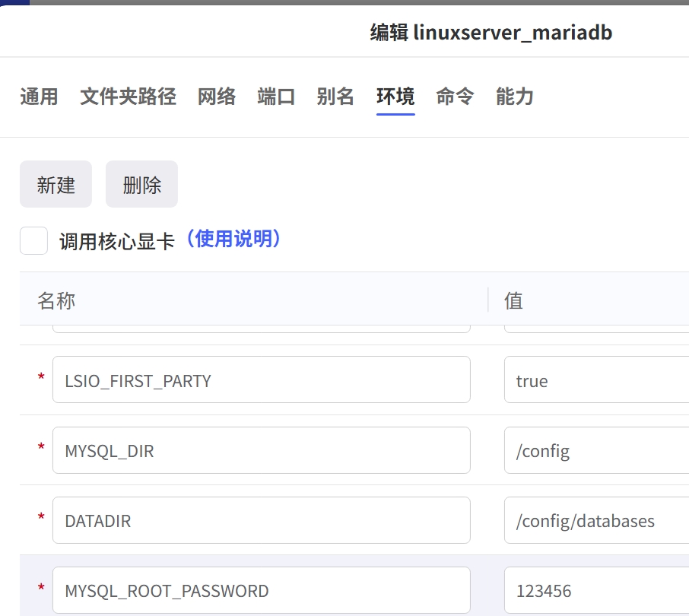This screenshot has height=616, width=689.
Task: Edit the /config/databases value field
Action: coord(595,520)
